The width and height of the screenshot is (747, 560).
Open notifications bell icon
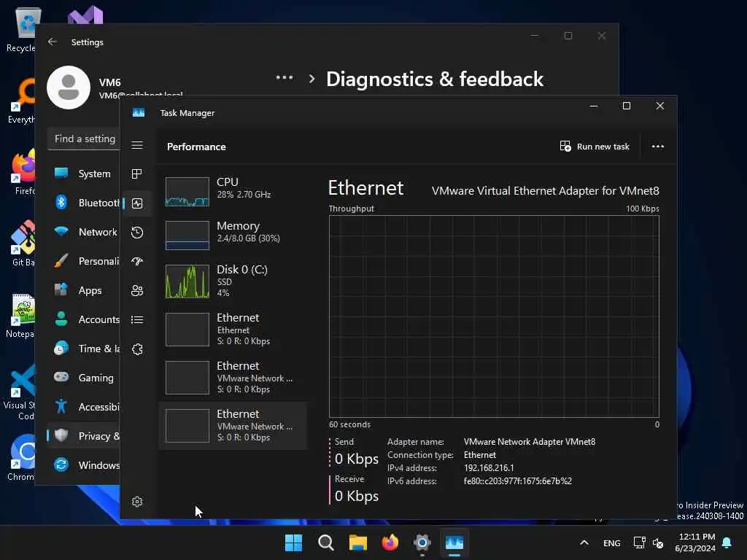click(727, 542)
